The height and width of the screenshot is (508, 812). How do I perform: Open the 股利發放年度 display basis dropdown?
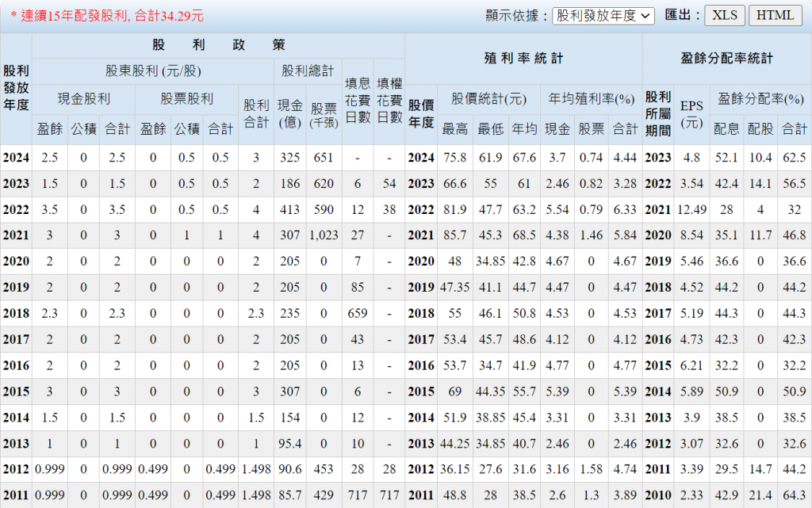pos(603,15)
